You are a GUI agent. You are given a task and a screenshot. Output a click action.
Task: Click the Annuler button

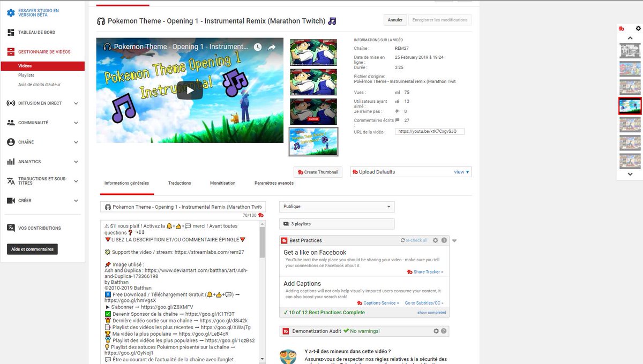pyautogui.click(x=395, y=20)
